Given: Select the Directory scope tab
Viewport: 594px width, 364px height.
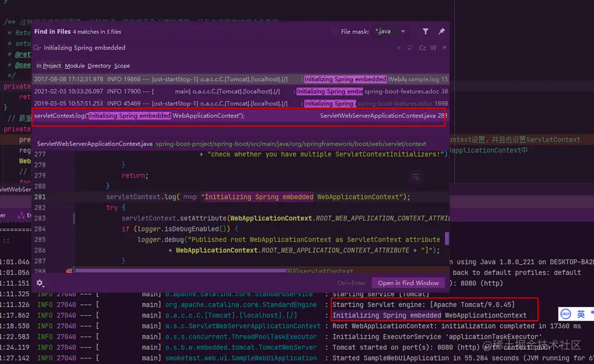Looking at the screenshot, I should pos(99,66).
